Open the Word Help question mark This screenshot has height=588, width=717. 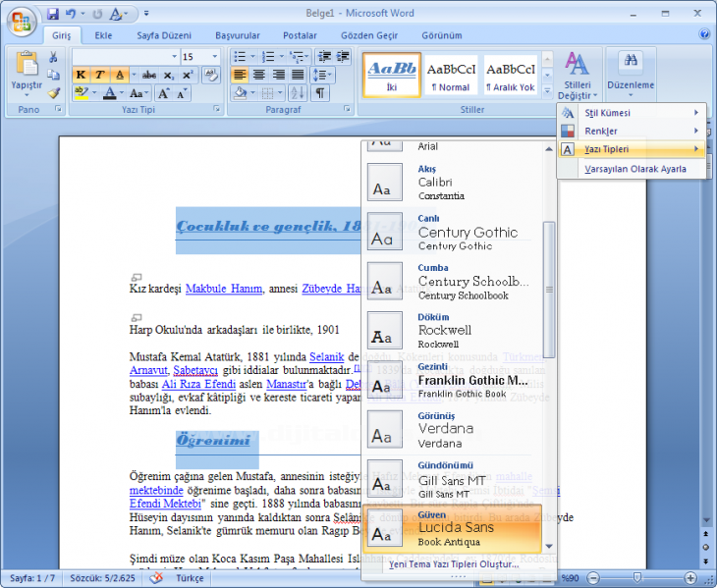pyautogui.click(x=704, y=34)
